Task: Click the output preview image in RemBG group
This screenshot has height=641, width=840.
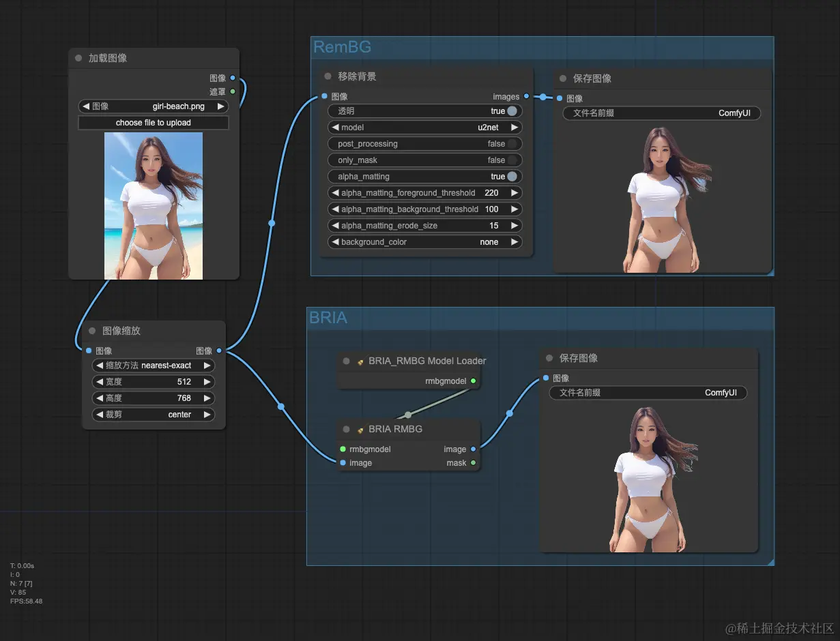Action: pyautogui.click(x=661, y=199)
